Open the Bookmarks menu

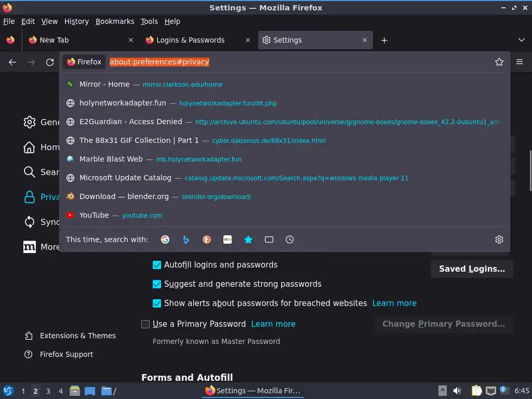pyautogui.click(x=115, y=21)
